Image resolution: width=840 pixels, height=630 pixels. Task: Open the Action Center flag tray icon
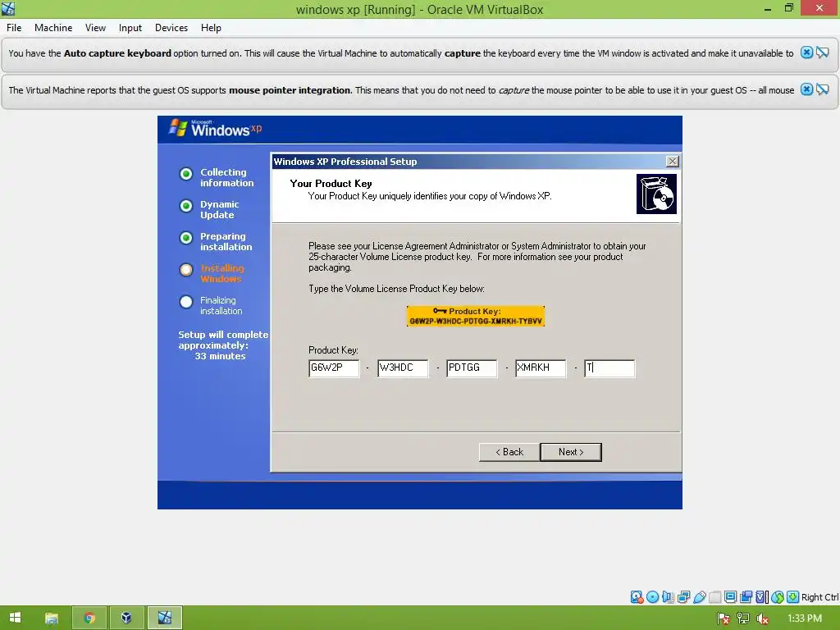(724, 619)
